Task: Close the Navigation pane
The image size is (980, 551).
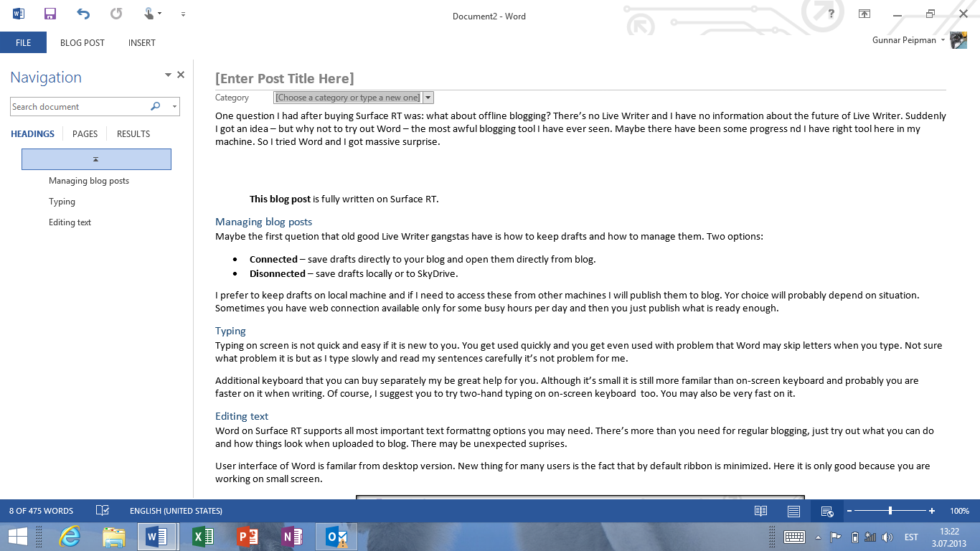Action: (x=181, y=75)
